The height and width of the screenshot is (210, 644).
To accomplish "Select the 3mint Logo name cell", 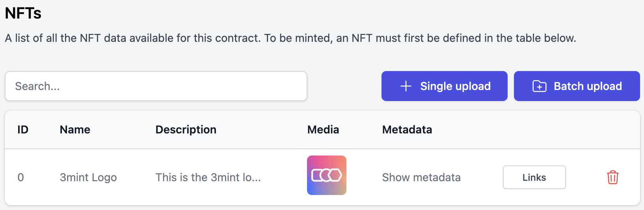I will (x=88, y=177).
